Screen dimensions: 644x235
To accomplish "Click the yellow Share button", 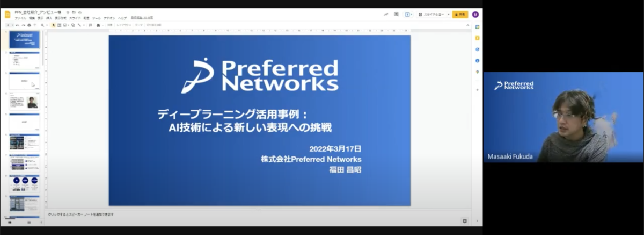I will pyautogui.click(x=460, y=15).
